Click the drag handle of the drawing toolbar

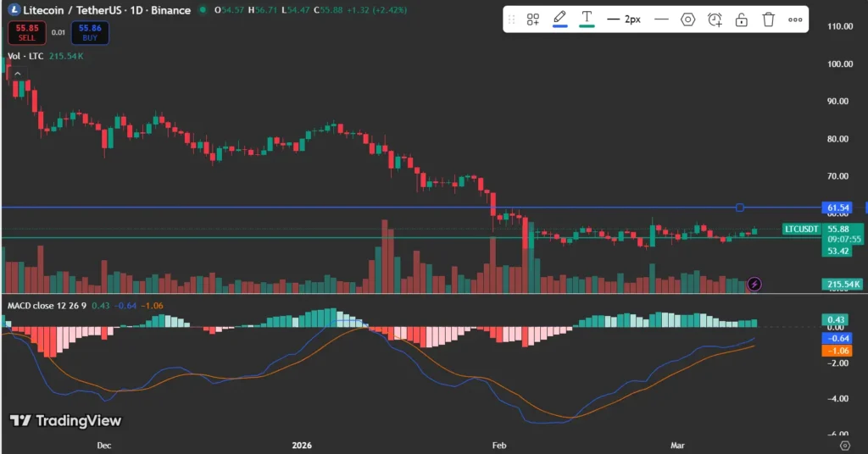point(511,20)
